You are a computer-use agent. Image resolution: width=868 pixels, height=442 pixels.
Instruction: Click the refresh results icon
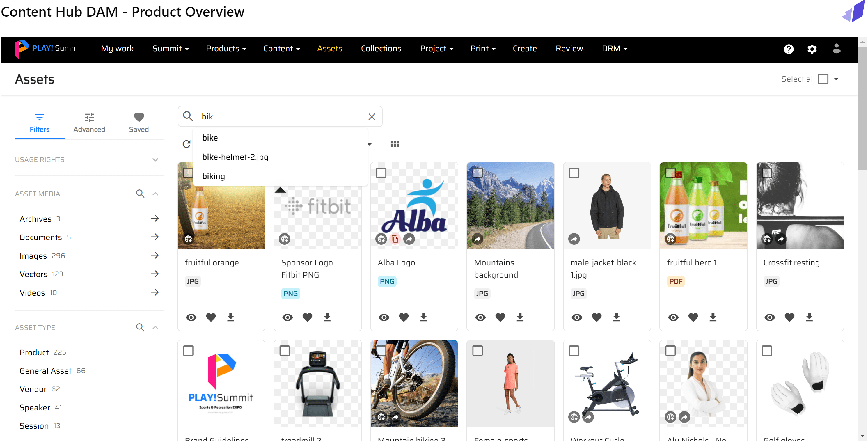tap(186, 144)
